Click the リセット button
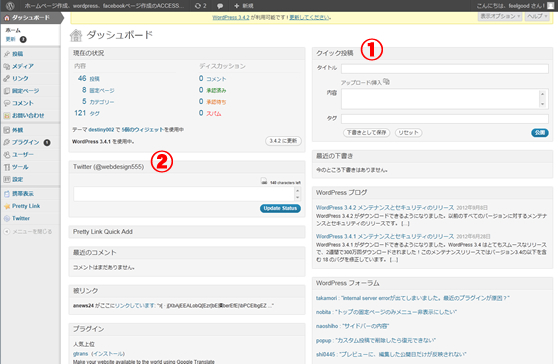The width and height of the screenshot is (558, 364). pos(408,133)
